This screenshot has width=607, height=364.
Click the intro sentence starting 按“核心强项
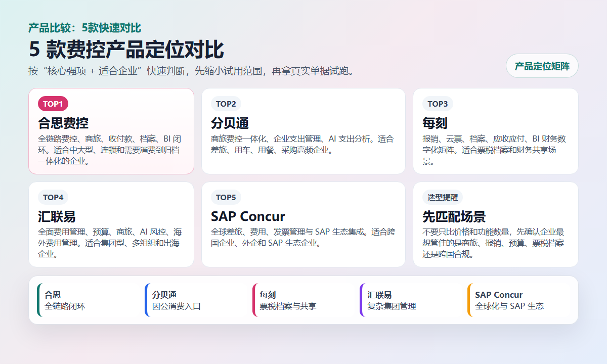(193, 70)
